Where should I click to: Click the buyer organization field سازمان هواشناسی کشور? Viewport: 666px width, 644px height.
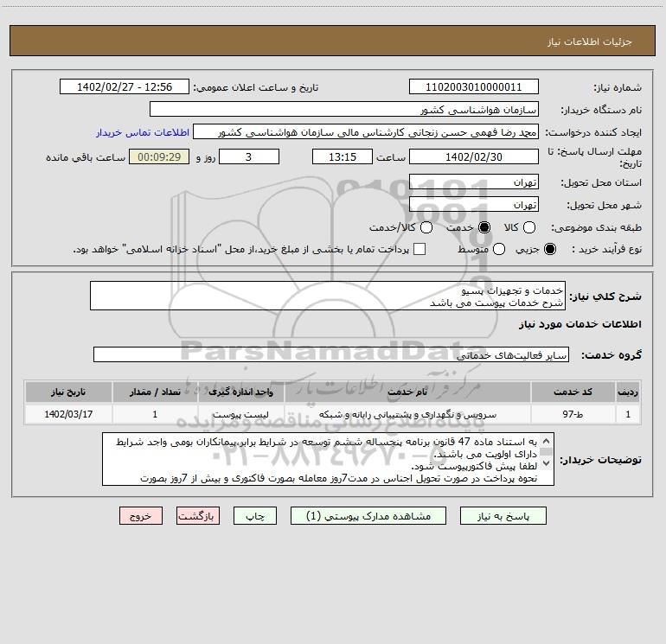tap(344, 110)
